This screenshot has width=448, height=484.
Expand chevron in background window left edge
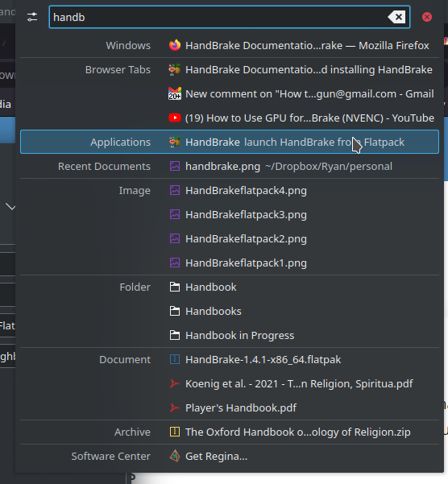pyautogui.click(x=10, y=207)
